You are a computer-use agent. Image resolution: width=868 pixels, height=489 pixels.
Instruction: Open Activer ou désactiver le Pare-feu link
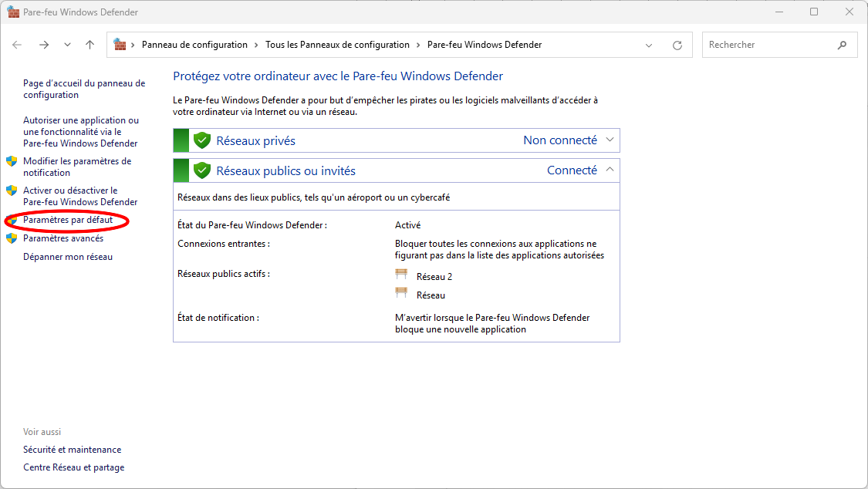click(79, 196)
